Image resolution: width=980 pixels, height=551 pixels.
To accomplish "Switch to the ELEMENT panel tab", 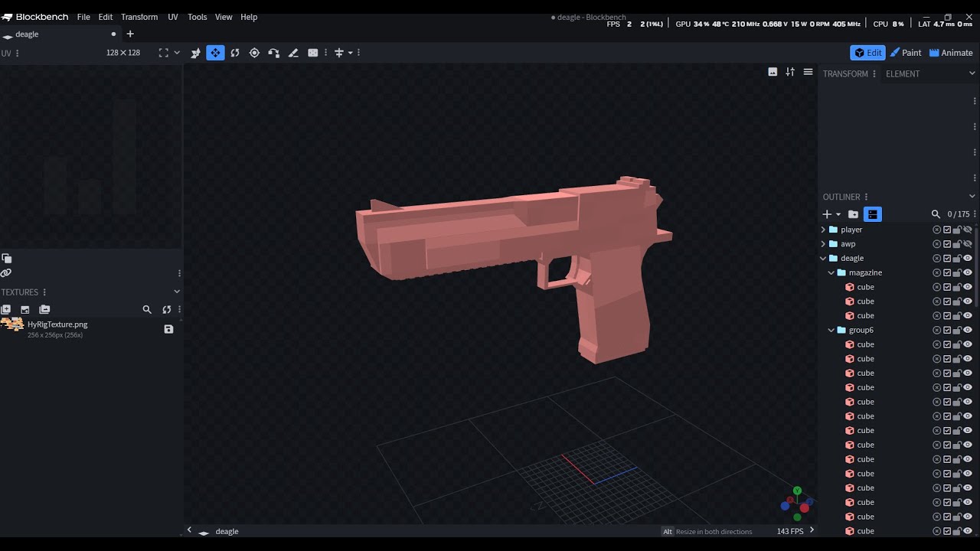I will coord(903,73).
